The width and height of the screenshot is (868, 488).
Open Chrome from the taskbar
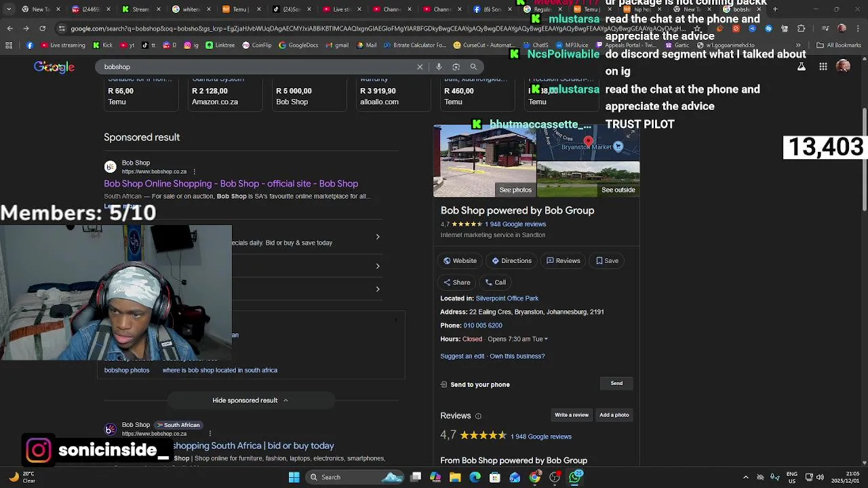(x=535, y=477)
